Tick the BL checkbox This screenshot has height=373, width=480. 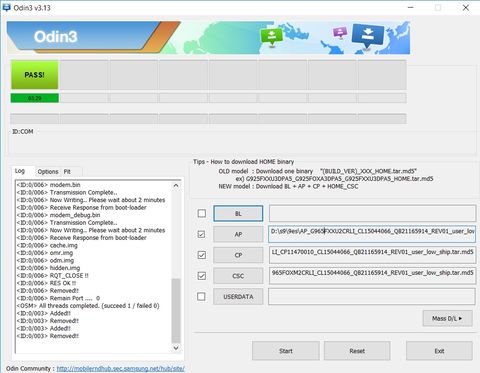202,213
